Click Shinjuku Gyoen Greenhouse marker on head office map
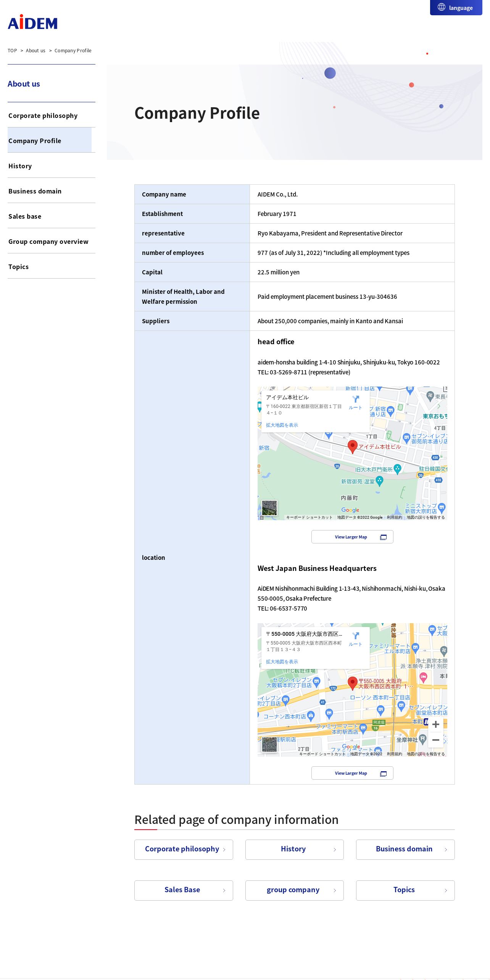The height and width of the screenshot is (980, 490). pyautogui.click(x=379, y=481)
